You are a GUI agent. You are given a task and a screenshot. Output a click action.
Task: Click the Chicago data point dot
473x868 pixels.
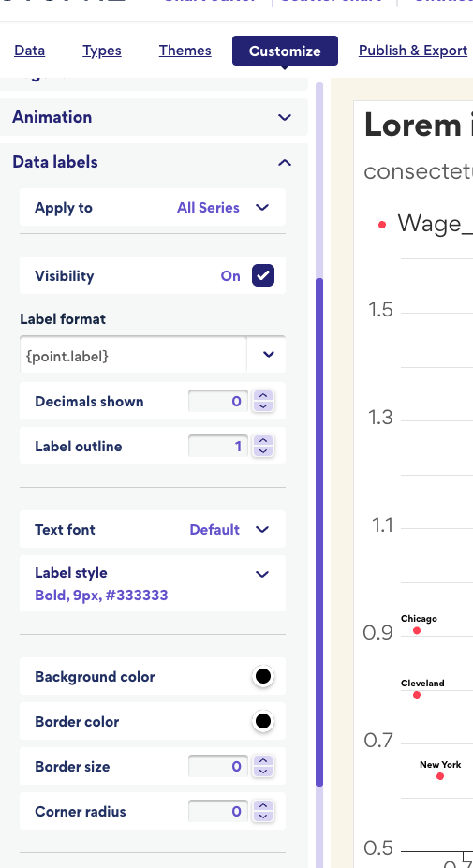(x=417, y=630)
